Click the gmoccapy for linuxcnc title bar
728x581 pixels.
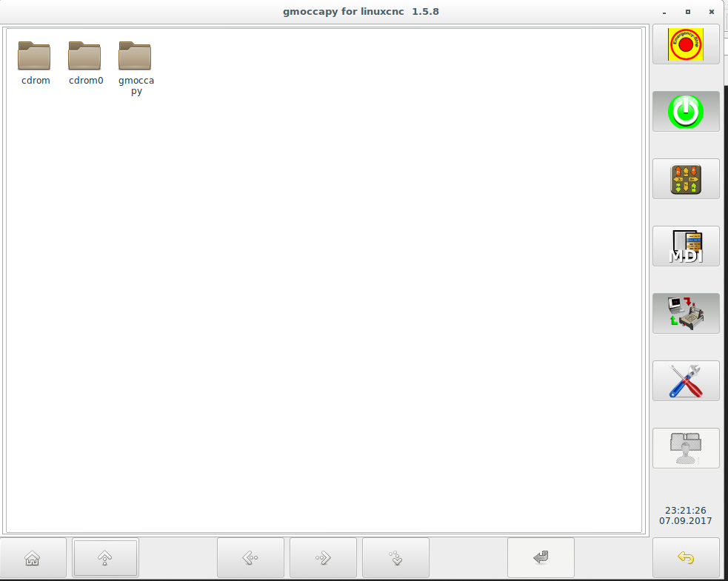pos(361,12)
